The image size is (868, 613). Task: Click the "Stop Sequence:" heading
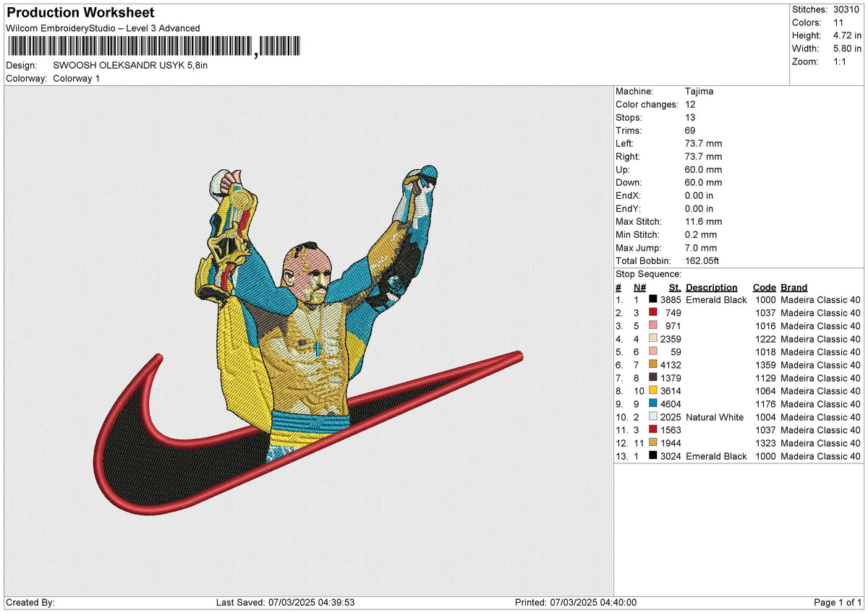coord(648,274)
